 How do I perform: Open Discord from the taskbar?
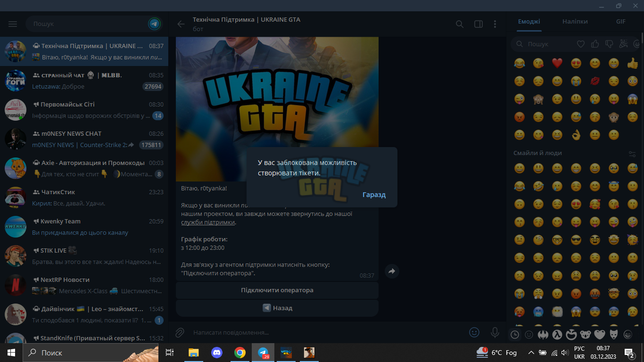tap(217, 352)
